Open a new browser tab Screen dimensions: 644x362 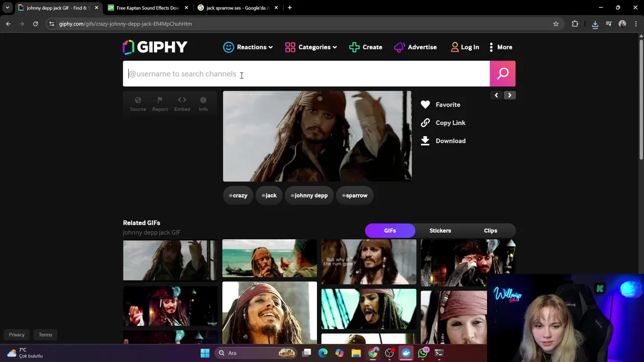[289, 8]
